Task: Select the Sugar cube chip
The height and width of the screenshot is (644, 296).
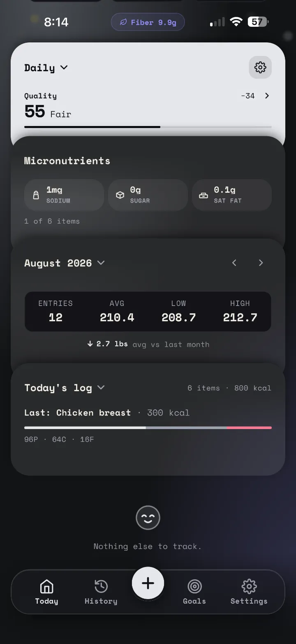Action: click(148, 195)
